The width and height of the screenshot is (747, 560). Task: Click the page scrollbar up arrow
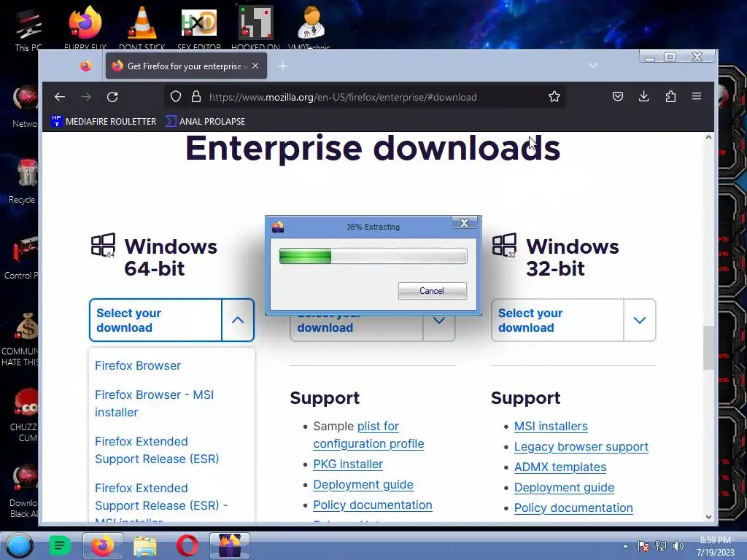click(708, 137)
